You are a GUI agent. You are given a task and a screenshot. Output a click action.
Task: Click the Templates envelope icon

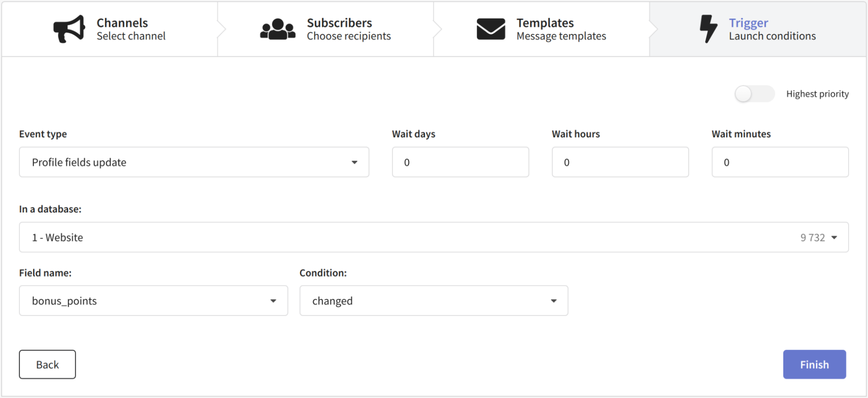[491, 29]
